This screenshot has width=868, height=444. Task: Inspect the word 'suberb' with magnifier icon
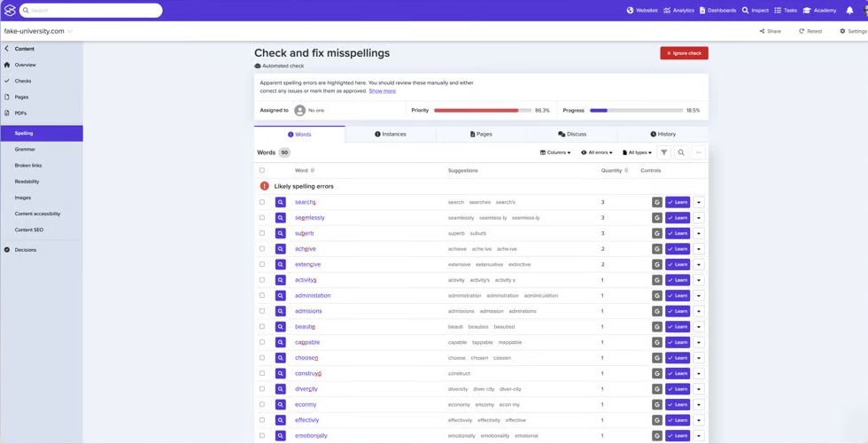click(x=281, y=233)
